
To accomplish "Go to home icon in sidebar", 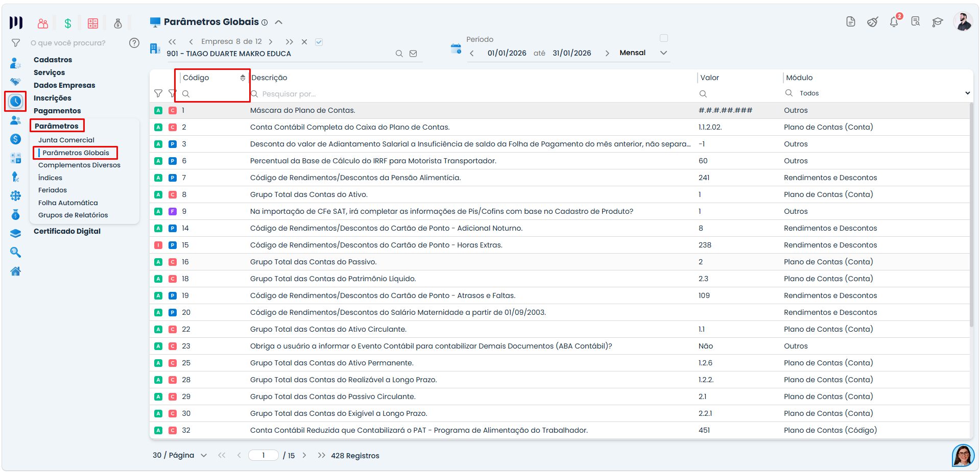I will 16,271.
